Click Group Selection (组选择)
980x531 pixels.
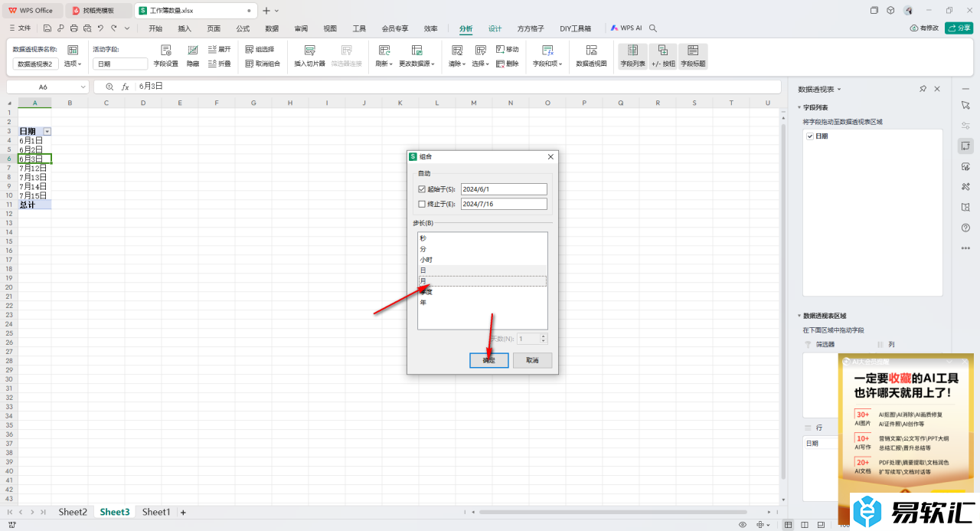[x=260, y=49]
